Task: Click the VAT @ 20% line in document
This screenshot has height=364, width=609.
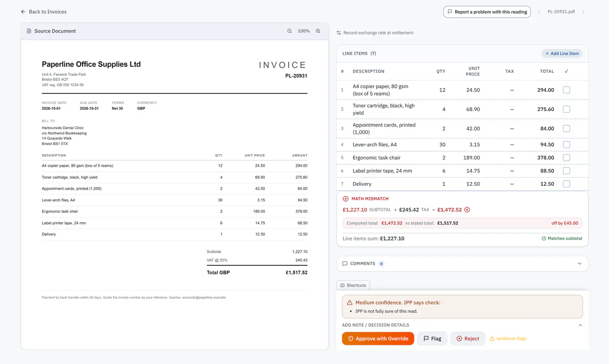Action: tap(257, 260)
